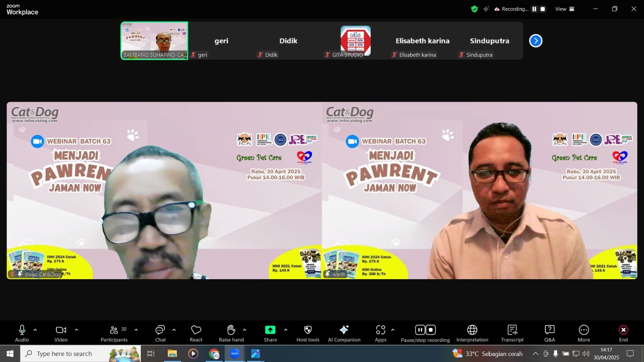
Task: Stop the recording in the bottom toolbar
Action: coord(431,330)
